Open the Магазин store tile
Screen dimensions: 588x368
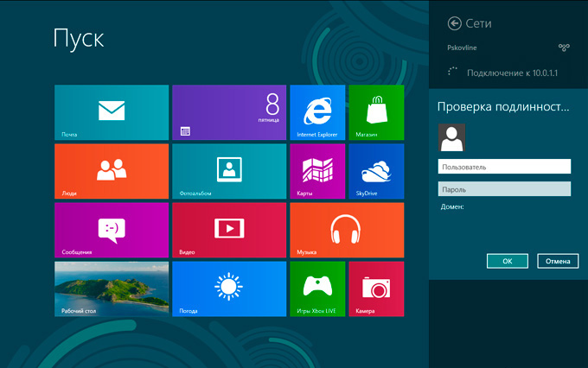[376, 112]
